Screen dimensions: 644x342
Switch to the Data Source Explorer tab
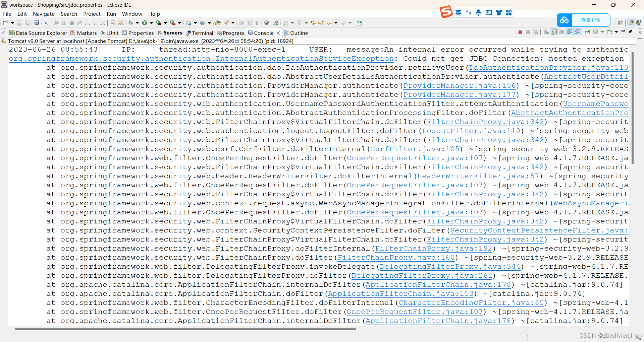(38, 33)
